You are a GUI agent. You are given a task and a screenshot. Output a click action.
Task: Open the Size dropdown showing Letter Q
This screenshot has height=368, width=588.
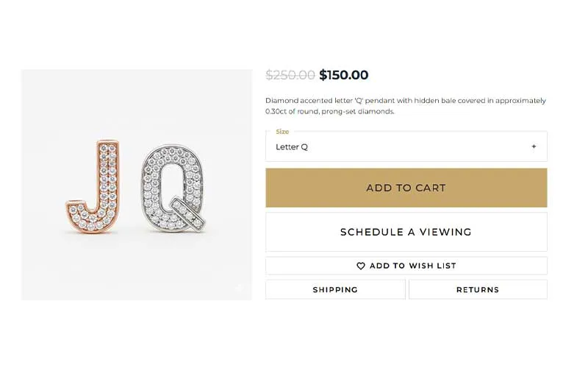click(406, 146)
